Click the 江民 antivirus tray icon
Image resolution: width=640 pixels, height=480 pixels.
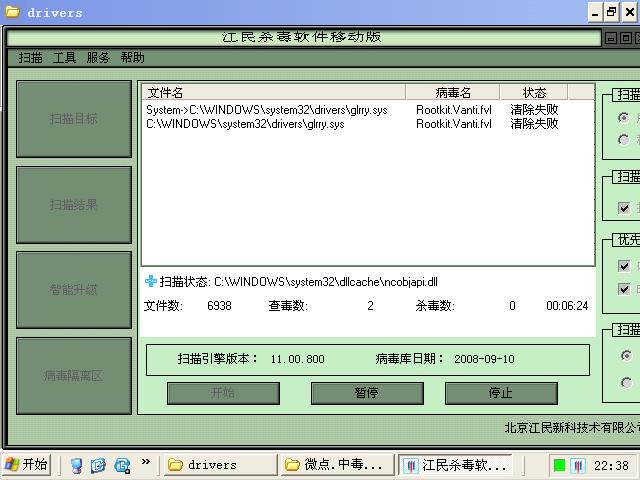pos(578,465)
